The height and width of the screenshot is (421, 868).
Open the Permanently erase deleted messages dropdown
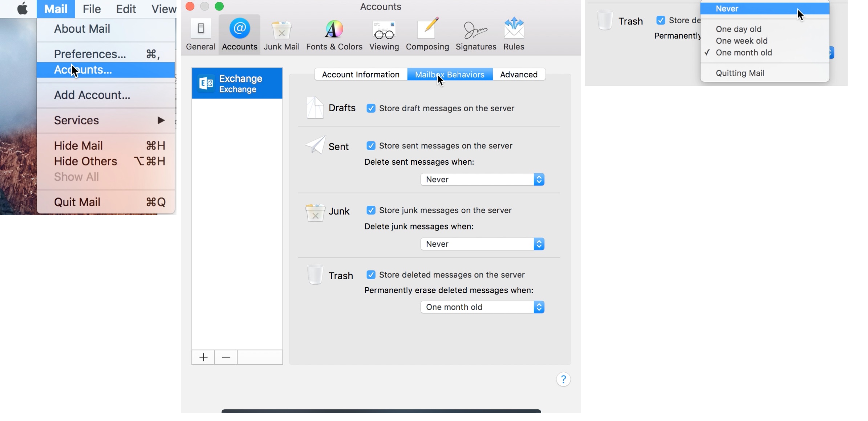coord(482,307)
